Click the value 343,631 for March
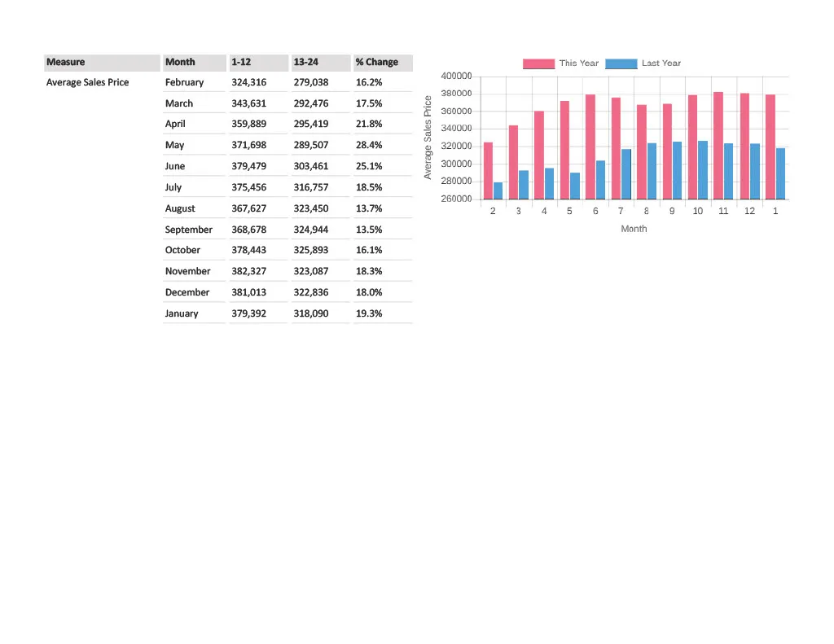The width and height of the screenshot is (834, 644). (249, 103)
